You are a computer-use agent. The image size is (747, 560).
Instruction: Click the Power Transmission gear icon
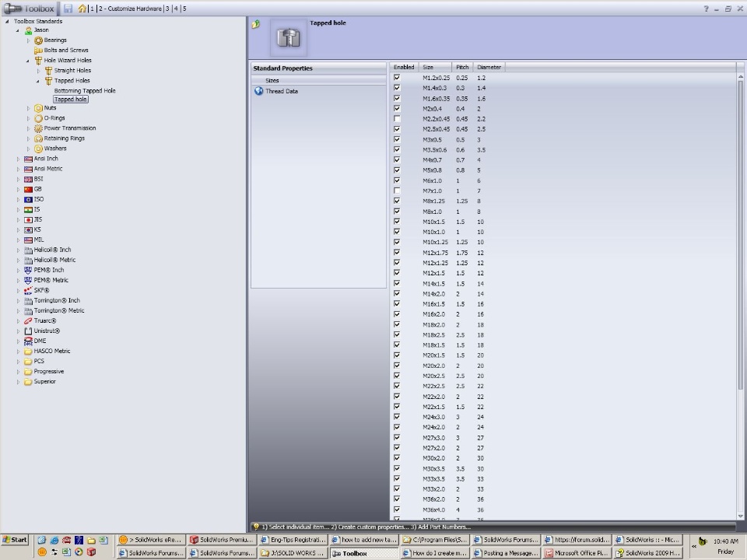point(39,128)
